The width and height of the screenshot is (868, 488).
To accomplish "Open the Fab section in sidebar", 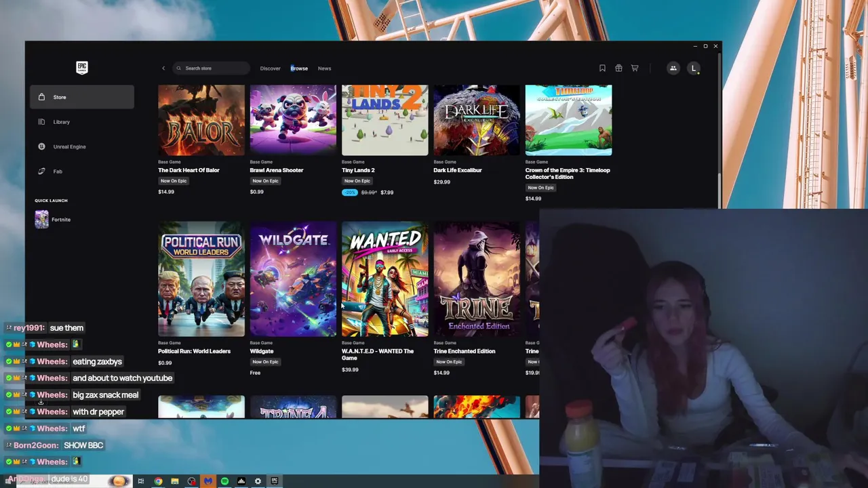I will coord(82,171).
